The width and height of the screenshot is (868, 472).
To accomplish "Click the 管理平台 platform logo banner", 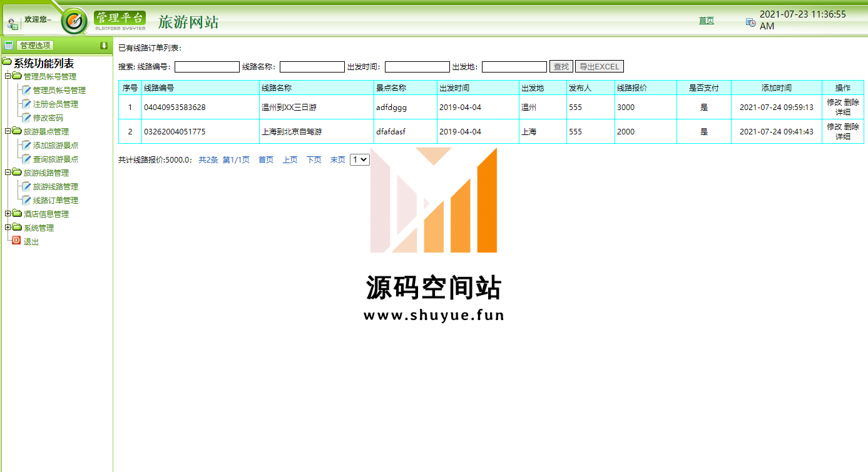I will [x=120, y=20].
